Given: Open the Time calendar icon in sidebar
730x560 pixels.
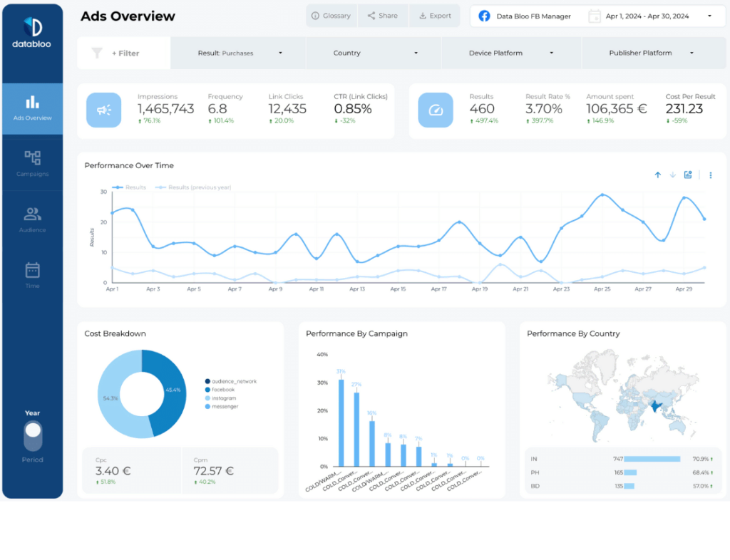Looking at the screenshot, I should tap(33, 270).
